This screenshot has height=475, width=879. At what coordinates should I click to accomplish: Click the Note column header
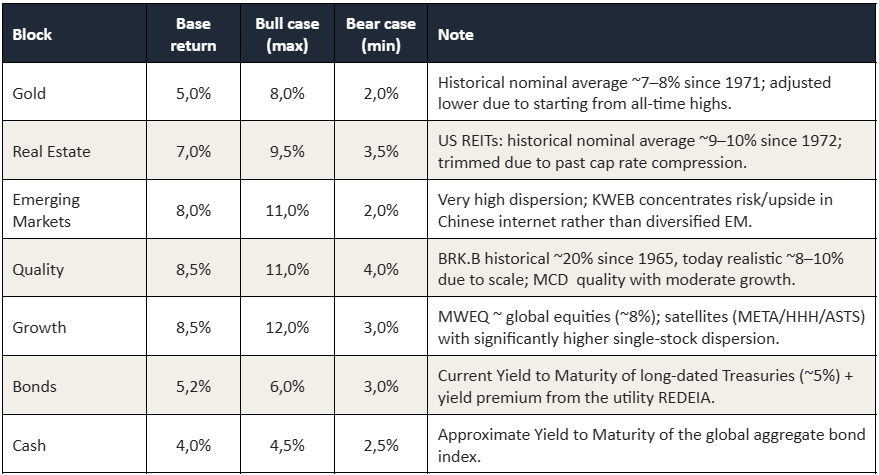651,34
